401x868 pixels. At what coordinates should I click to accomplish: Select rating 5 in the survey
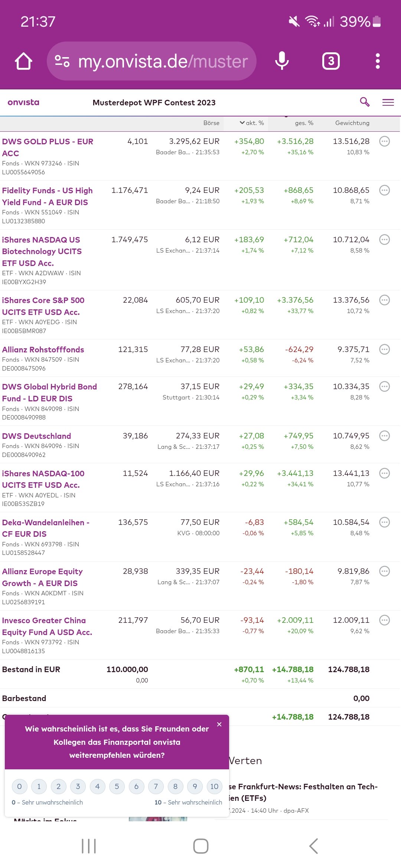pyautogui.click(x=117, y=786)
